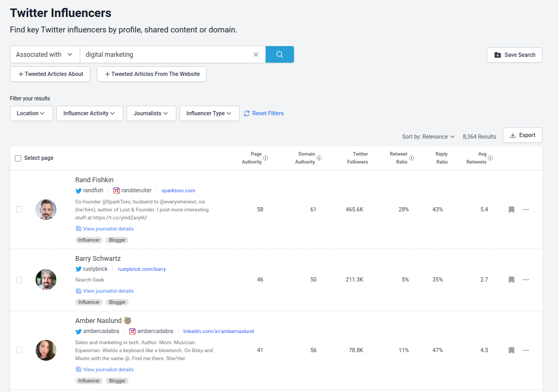Expand the Location filter dropdown
This screenshot has height=392, width=558.
click(x=31, y=114)
